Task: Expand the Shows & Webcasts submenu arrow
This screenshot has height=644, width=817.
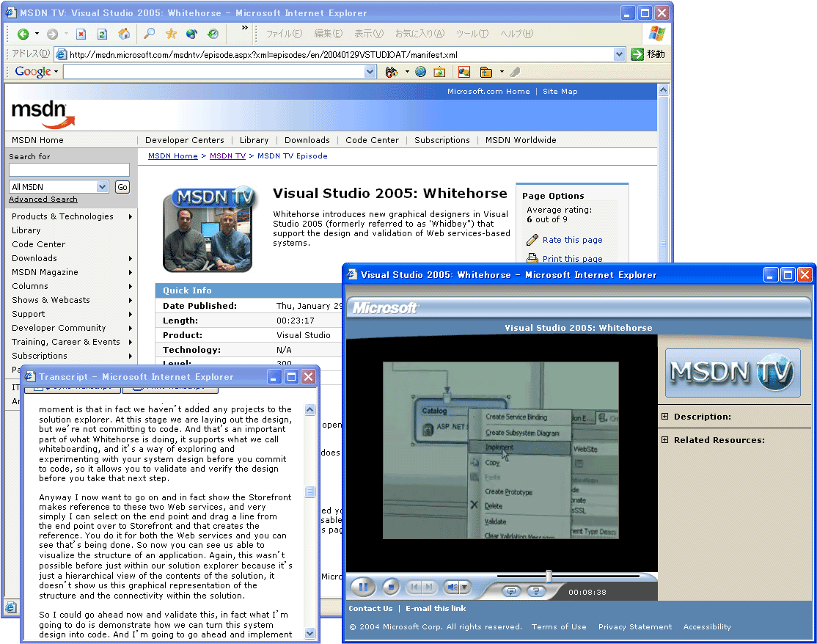Action: [131, 300]
